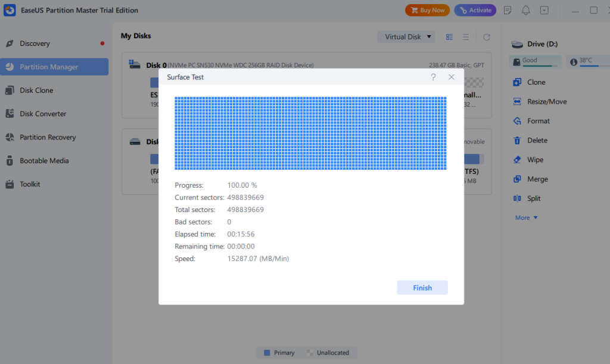Open the title bar dropdown menu icon

[544, 10]
